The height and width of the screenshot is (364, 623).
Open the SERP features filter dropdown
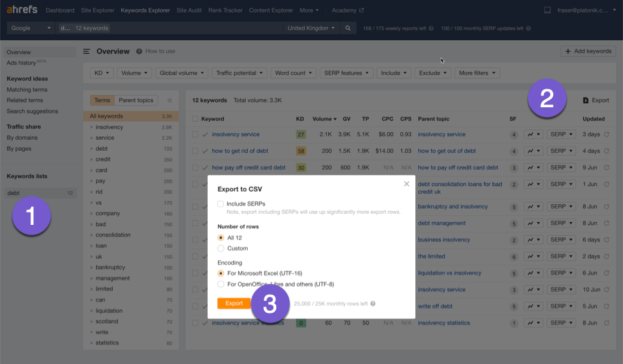tap(346, 73)
